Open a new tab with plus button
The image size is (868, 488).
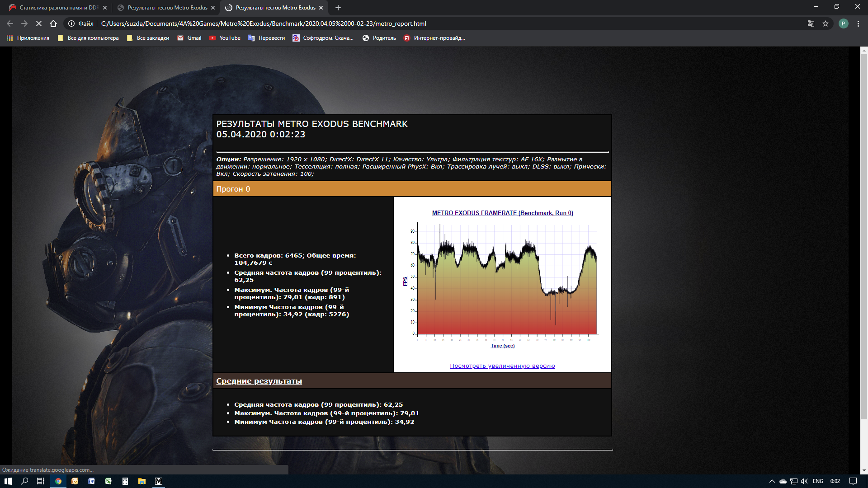click(x=338, y=8)
